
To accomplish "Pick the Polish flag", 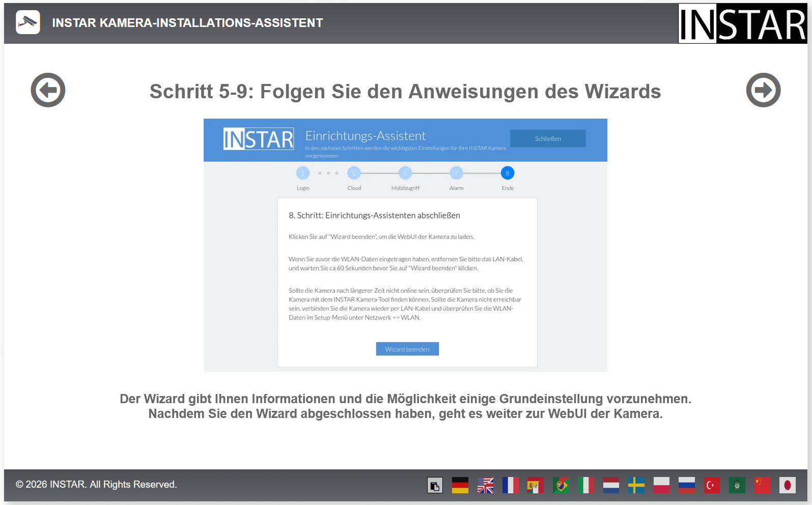I will [661, 485].
